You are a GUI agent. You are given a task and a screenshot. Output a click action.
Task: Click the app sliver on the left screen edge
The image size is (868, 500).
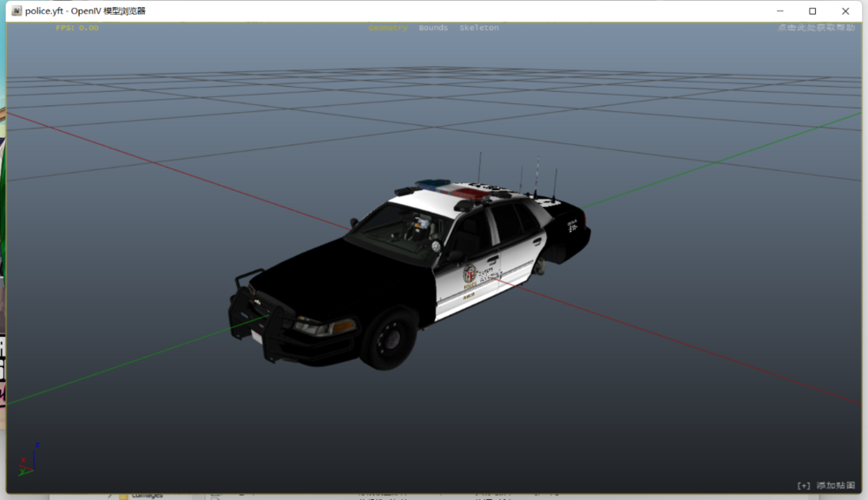pos(2,260)
